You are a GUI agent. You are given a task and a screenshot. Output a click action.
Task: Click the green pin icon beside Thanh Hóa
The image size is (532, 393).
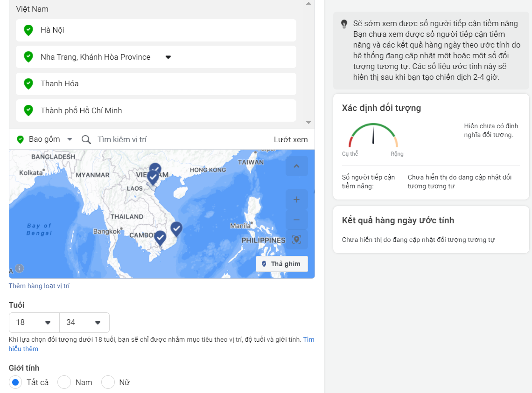coord(28,84)
